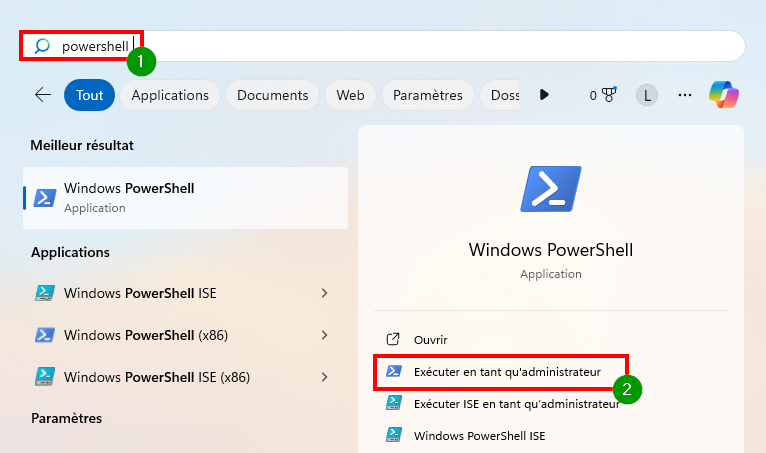Click the 0 rewards points counter
Viewport: 766px width, 453px height.
coord(593,95)
